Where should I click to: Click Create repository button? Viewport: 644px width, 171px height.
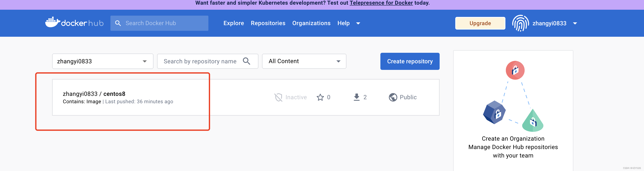(410, 61)
